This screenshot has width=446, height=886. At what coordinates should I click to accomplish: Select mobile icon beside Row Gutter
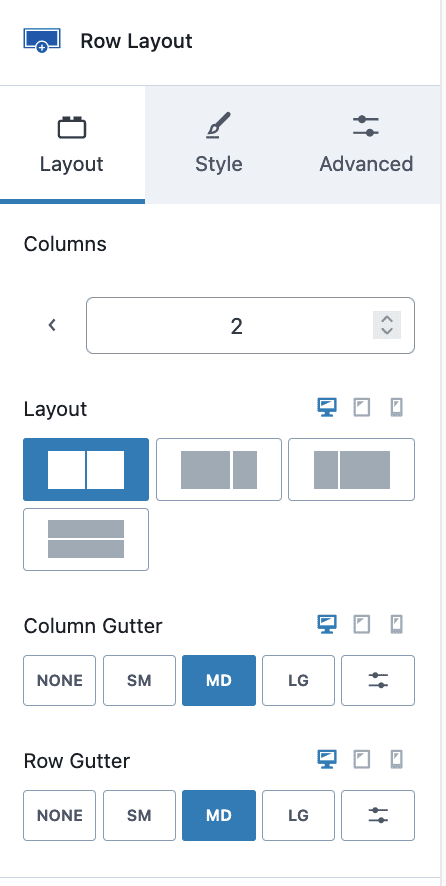(397, 759)
